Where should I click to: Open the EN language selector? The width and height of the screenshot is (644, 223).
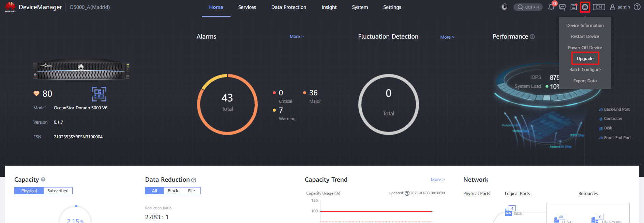599,7
